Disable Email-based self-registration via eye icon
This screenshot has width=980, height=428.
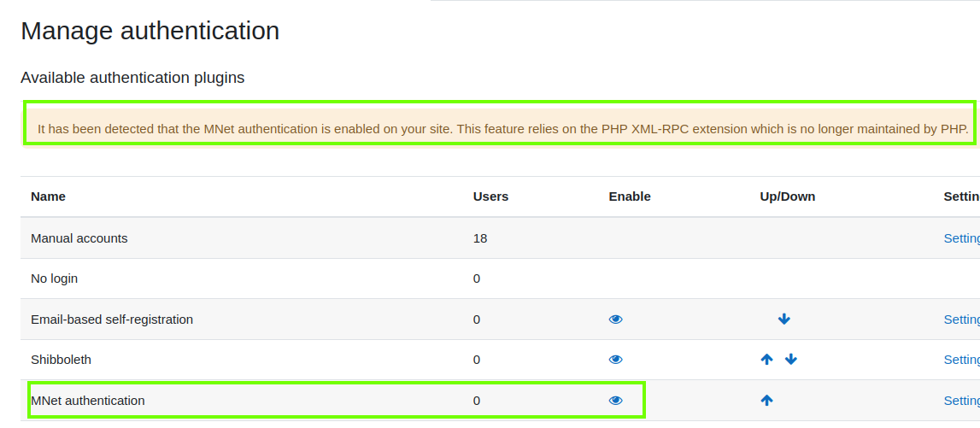click(616, 320)
